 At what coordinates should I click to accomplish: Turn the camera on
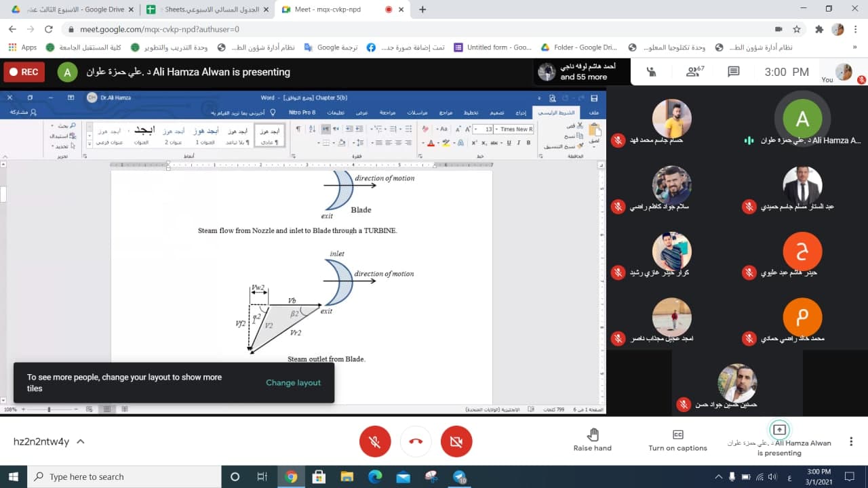pos(456,442)
